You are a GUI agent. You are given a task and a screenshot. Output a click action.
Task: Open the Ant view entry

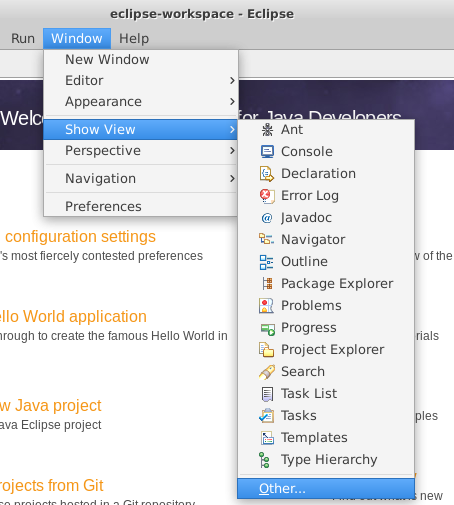tap(326, 130)
